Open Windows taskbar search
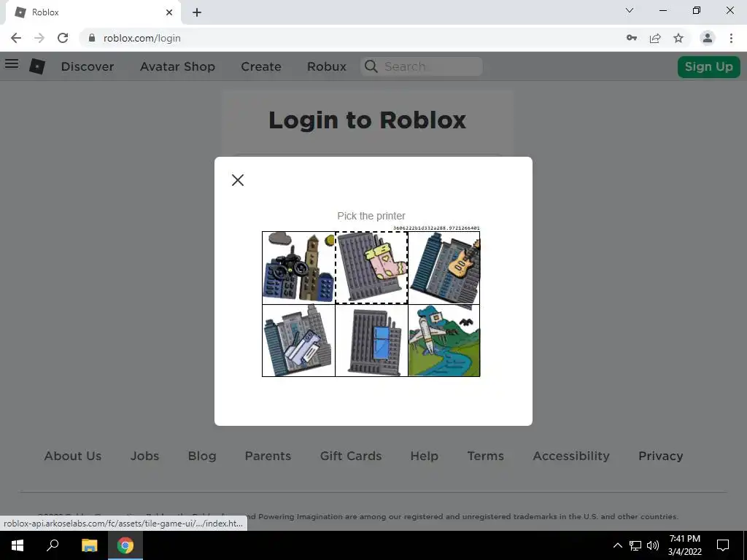747x560 pixels. point(53,545)
